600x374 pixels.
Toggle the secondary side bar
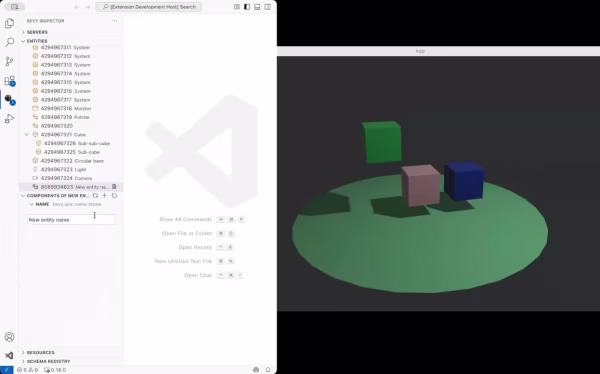[x=267, y=7]
